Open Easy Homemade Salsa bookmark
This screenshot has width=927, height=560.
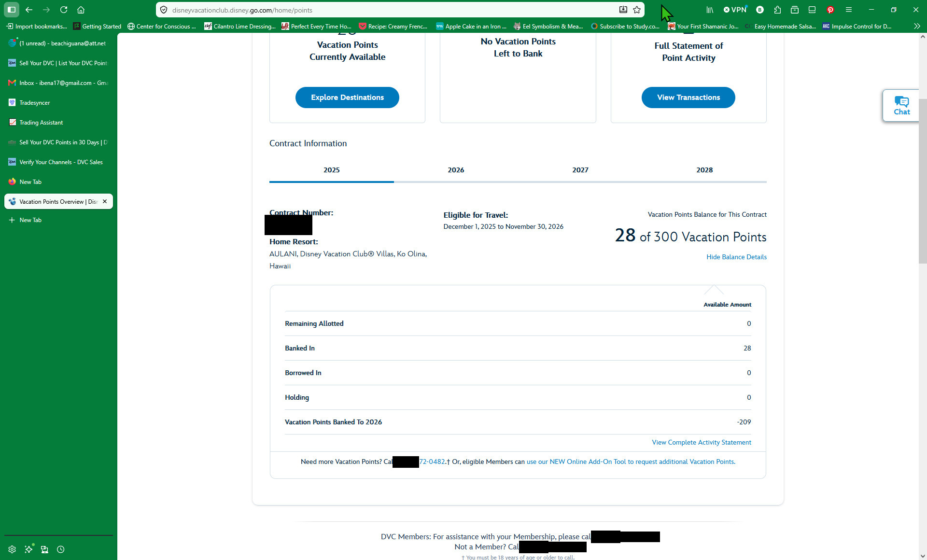[x=781, y=26]
